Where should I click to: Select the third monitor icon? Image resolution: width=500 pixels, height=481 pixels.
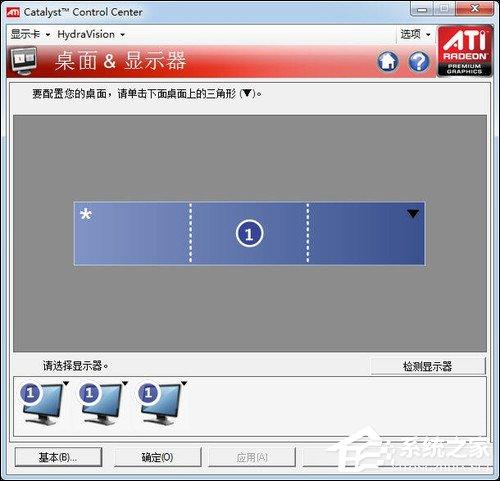click(160, 404)
